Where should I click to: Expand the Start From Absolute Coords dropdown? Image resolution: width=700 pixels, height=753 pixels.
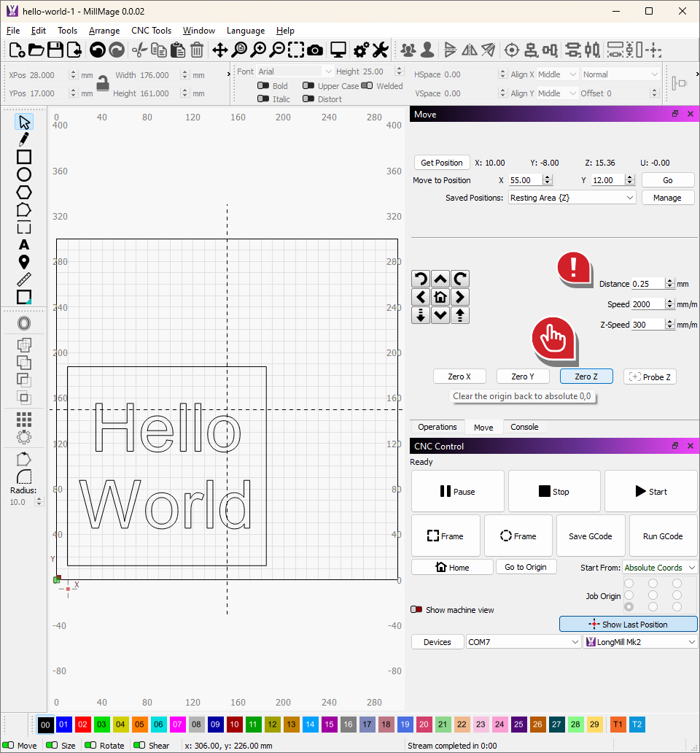(659, 568)
